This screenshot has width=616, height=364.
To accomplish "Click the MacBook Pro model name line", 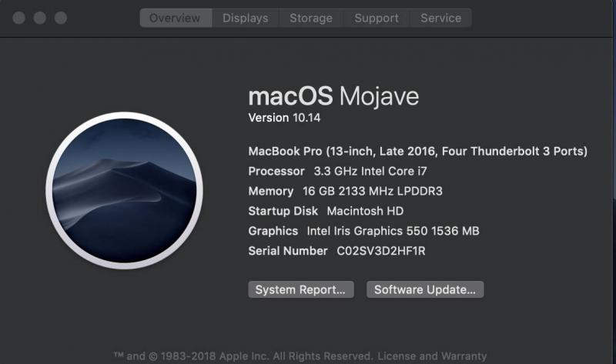I will pos(417,151).
